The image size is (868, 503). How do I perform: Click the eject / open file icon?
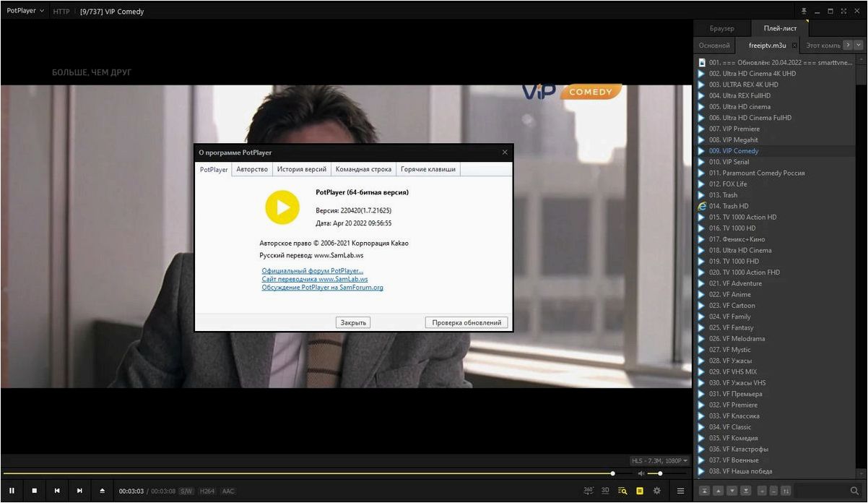point(102,491)
